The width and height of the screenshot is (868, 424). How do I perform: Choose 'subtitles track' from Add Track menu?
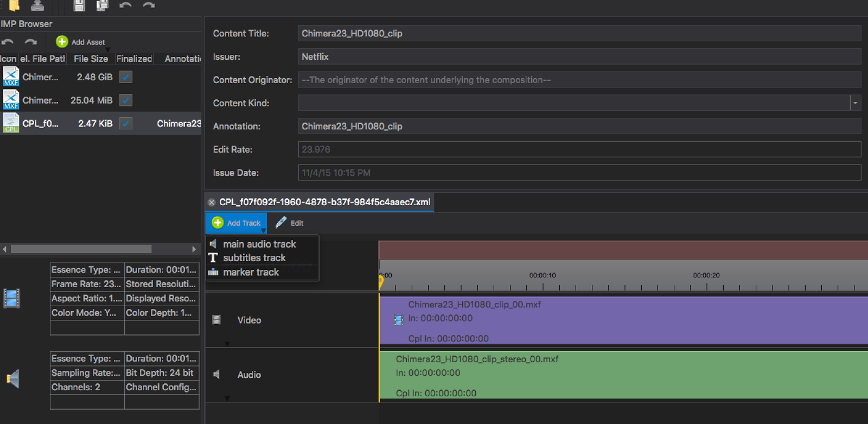(254, 258)
